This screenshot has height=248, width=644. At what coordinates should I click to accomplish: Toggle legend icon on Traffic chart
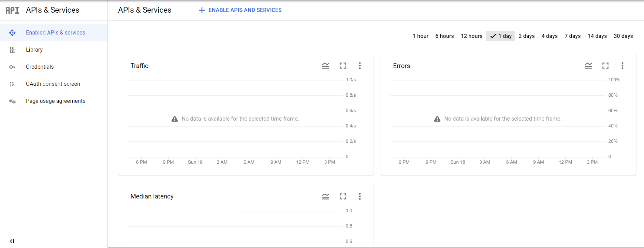pyautogui.click(x=325, y=66)
